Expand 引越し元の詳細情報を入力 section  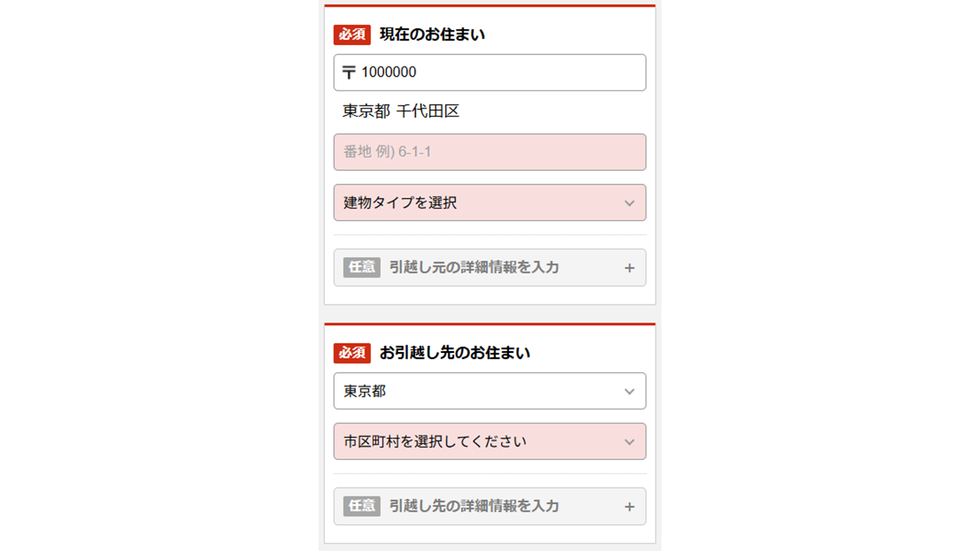tap(490, 268)
